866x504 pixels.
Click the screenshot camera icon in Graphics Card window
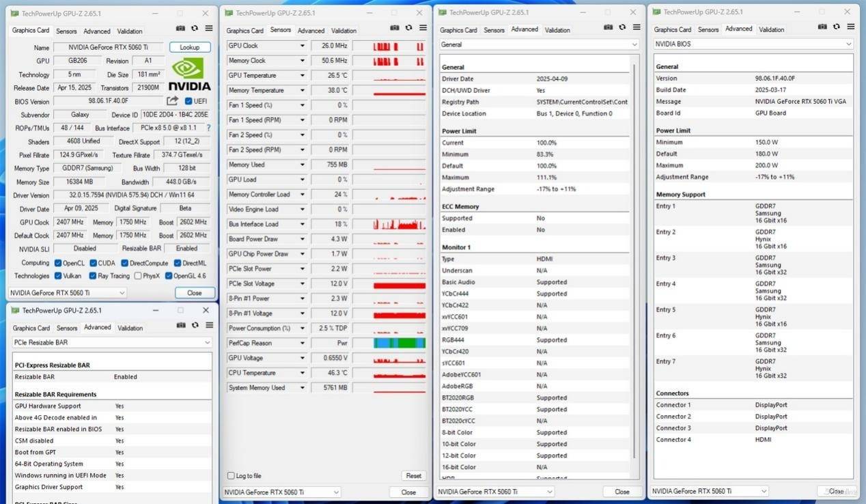[180, 29]
